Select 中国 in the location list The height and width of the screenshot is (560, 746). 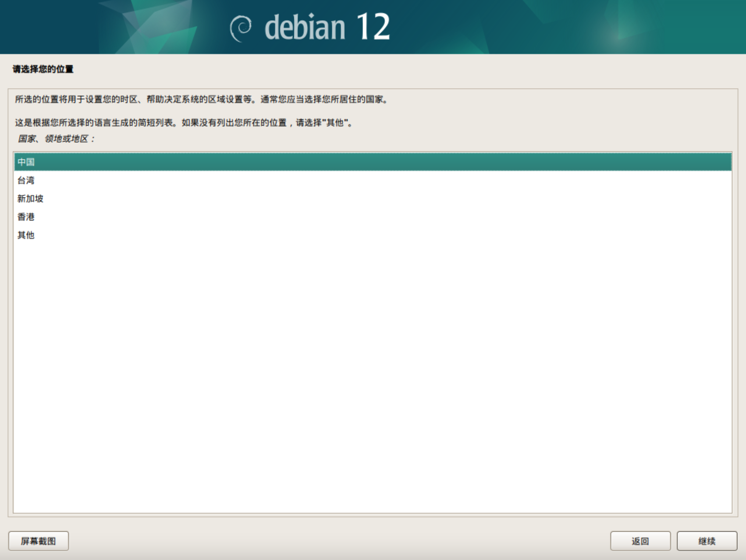click(x=26, y=162)
